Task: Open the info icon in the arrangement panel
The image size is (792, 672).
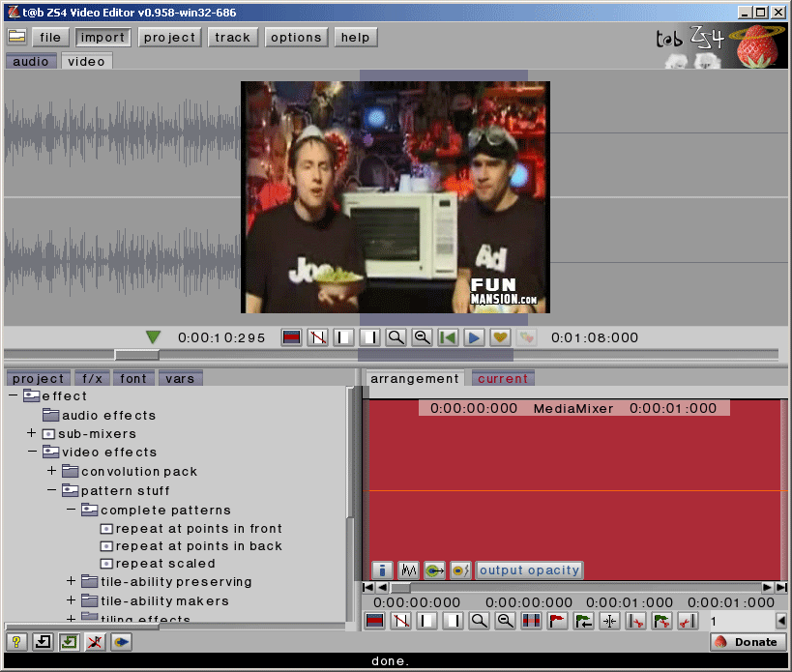Action: pos(382,570)
